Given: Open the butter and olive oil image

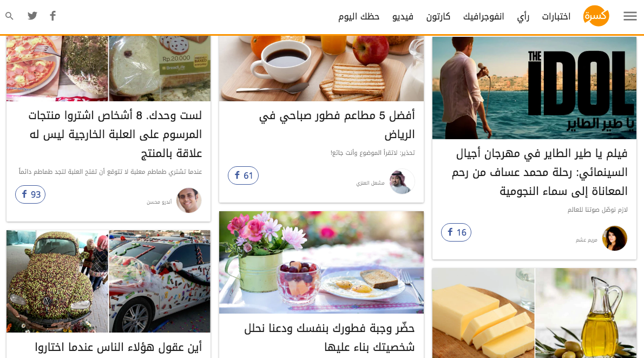Looking at the screenshot, I should tap(534, 313).
